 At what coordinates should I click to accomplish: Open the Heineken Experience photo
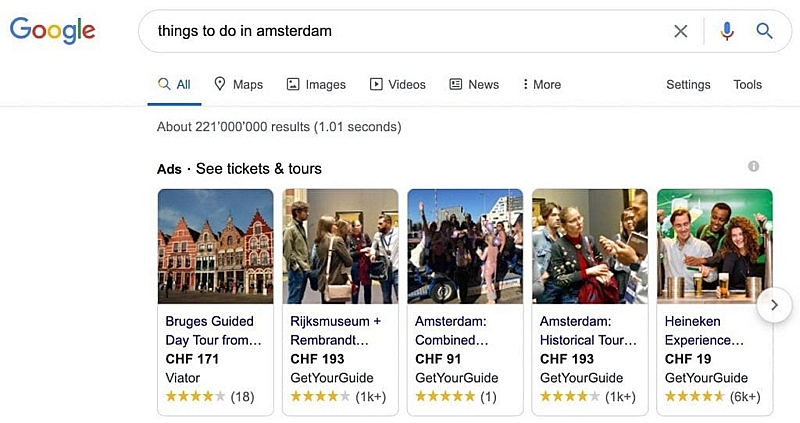point(715,246)
